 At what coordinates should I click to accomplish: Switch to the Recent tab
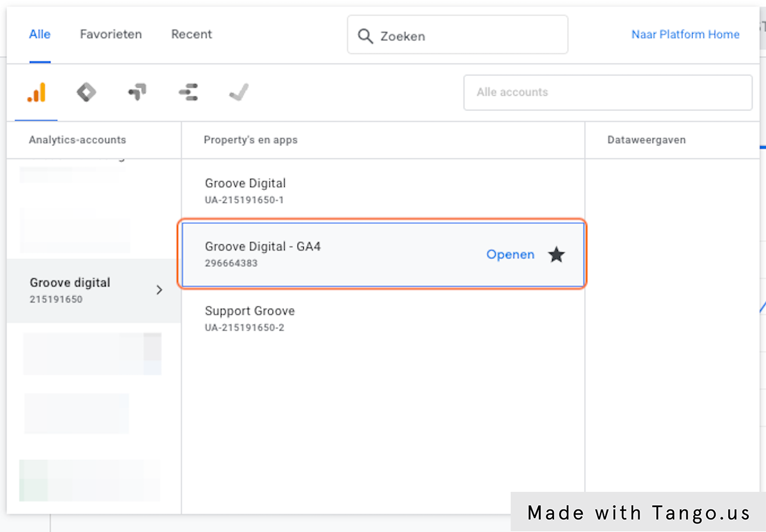point(191,34)
